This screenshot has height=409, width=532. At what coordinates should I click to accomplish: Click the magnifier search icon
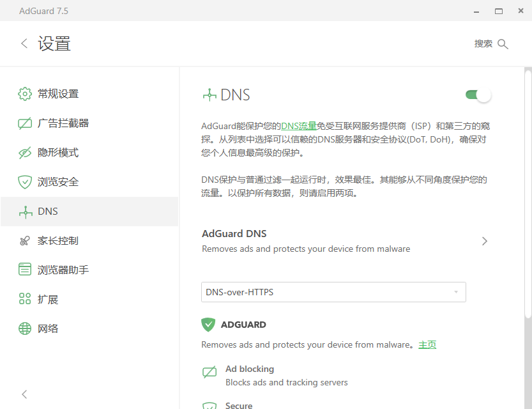click(503, 44)
